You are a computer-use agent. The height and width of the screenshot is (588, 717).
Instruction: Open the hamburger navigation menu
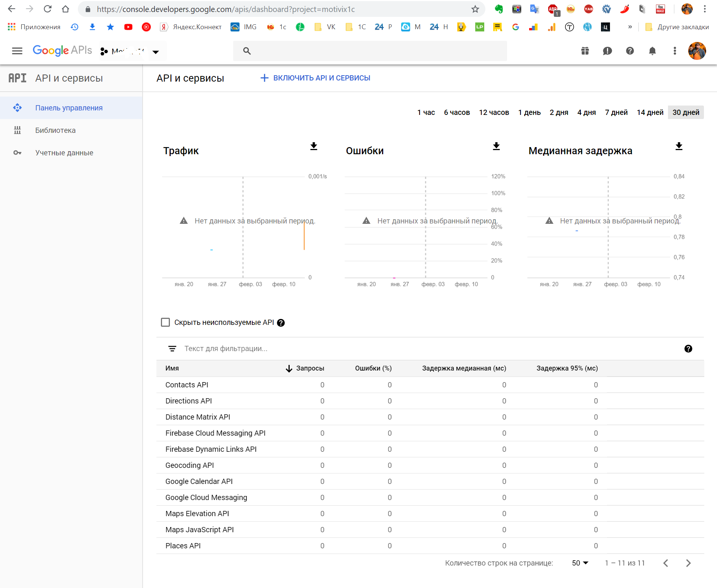point(17,51)
